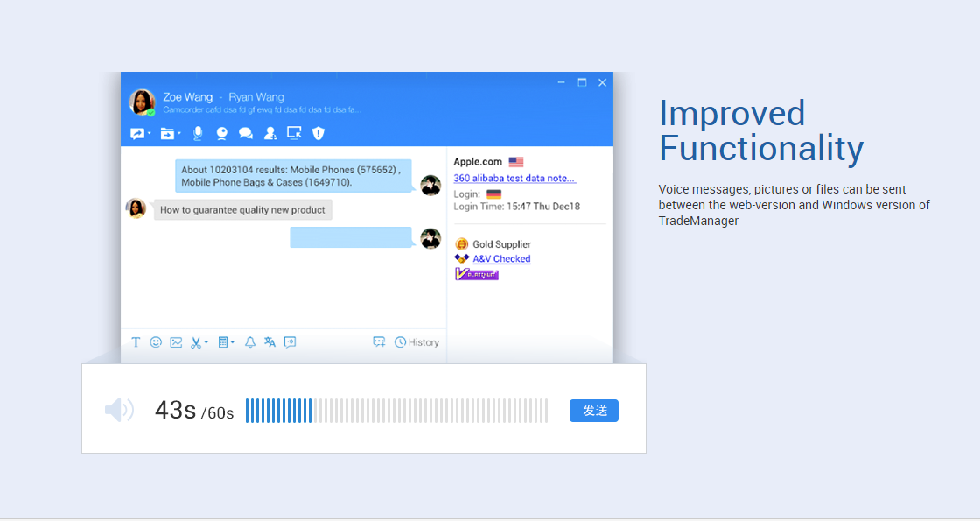Click the voice recording progress bar
The width and height of the screenshot is (980, 521).
tap(397, 411)
